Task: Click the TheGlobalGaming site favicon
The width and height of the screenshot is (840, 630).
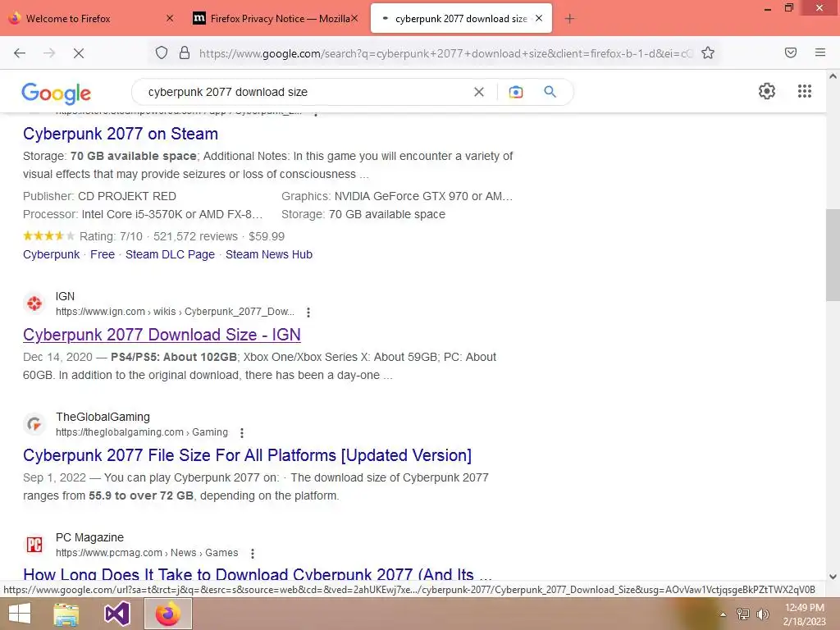Action: tap(34, 424)
